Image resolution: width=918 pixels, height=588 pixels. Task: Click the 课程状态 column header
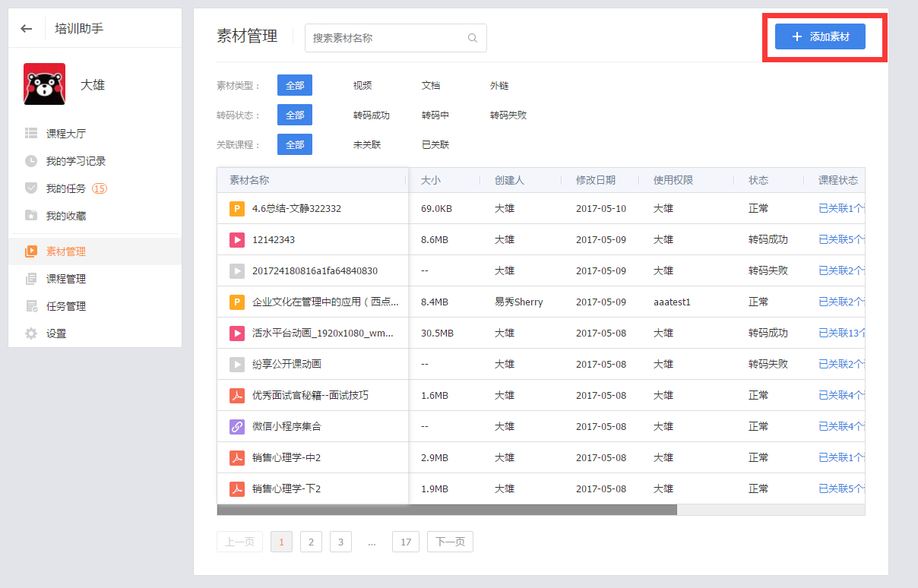pos(838,180)
